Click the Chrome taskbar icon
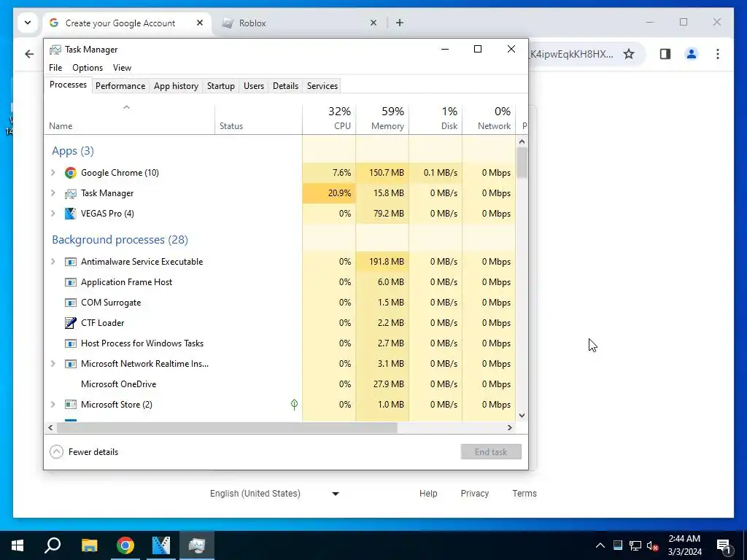747x560 pixels. point(125,545)
